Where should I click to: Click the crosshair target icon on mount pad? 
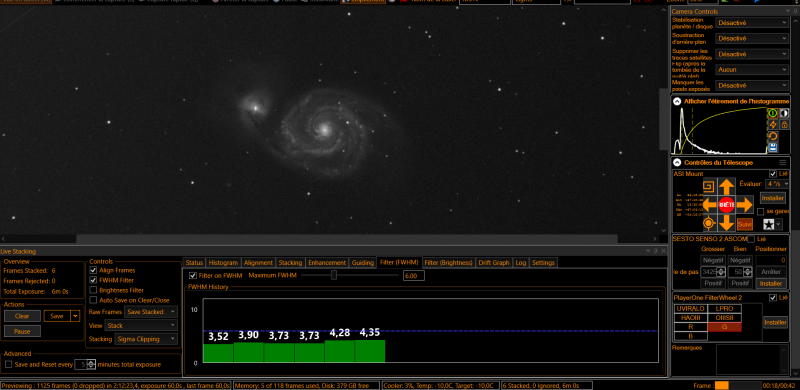(708, 223)
